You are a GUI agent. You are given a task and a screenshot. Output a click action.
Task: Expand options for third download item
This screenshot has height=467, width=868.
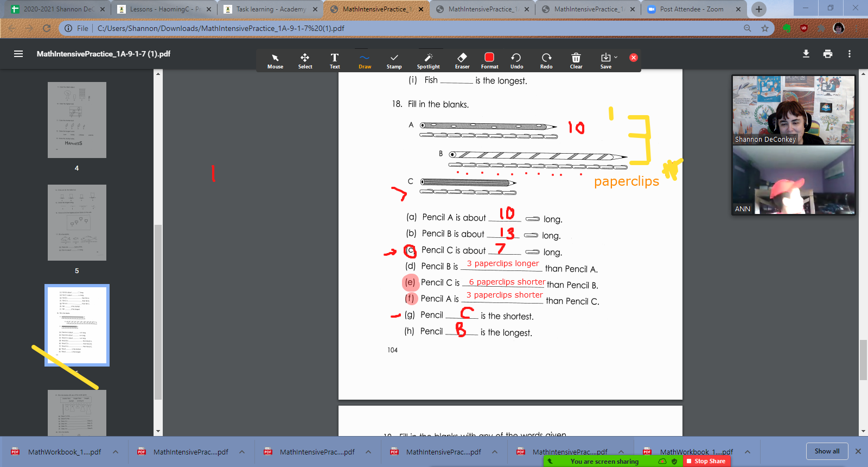(x=368, y=452)
